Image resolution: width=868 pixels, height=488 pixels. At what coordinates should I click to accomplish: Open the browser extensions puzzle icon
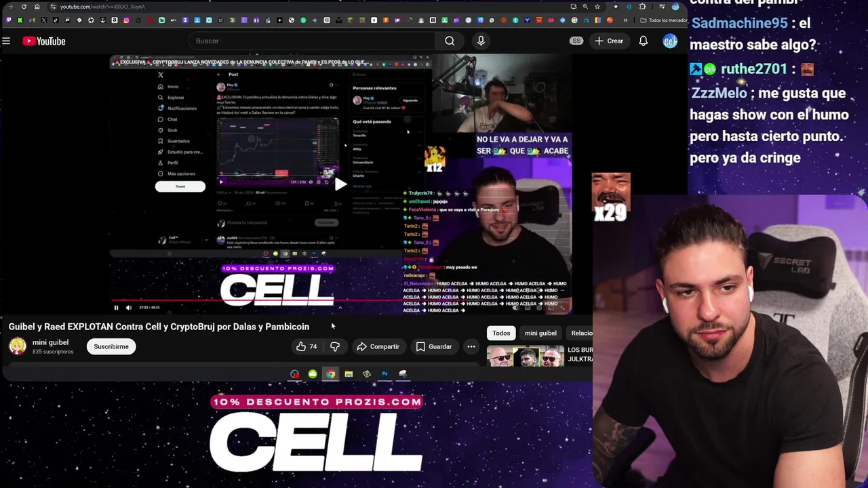click(x=643, y=7)
